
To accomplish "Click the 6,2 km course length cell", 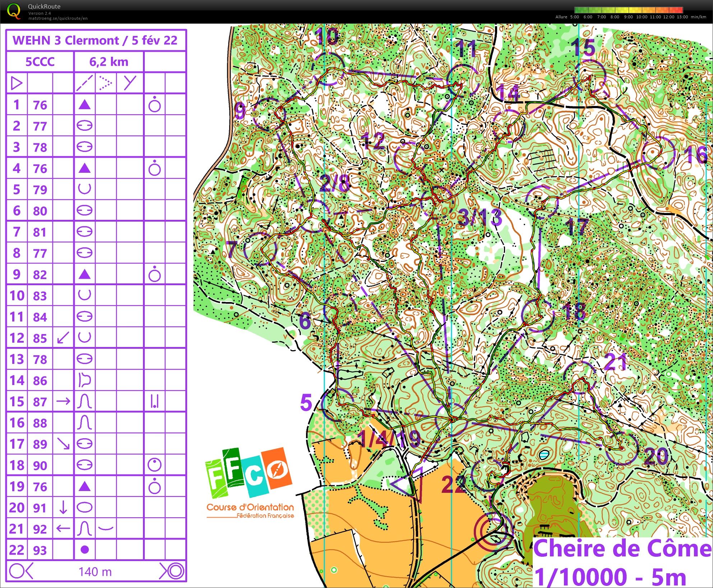I will (x=109, y=62).
